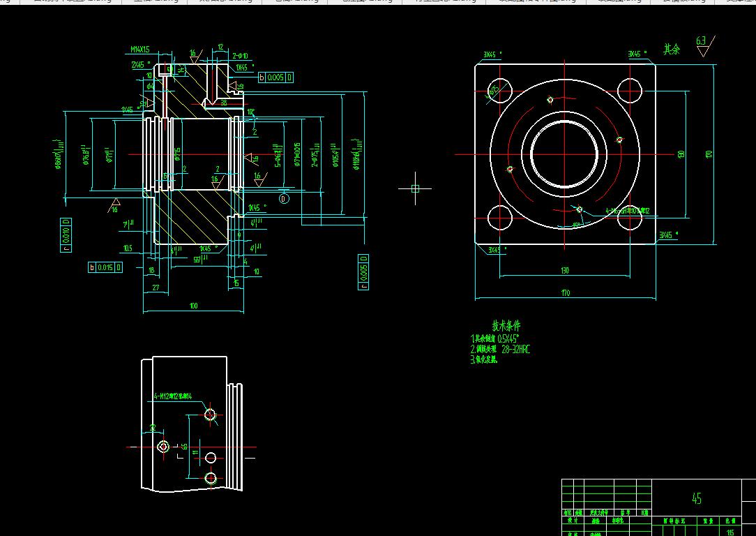Select technical note number 3
This screenshot has height=536, width=756.
pyautogui.click(x=483, y=359)
